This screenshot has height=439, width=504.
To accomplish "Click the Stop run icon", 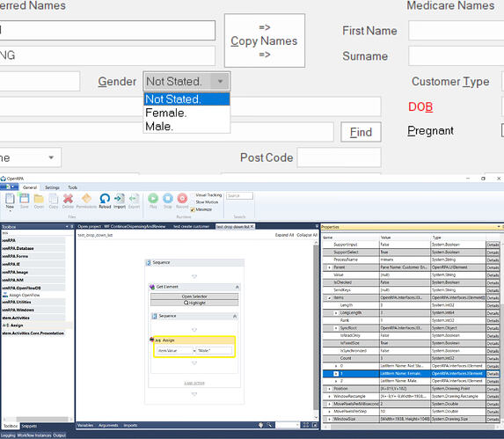I will (167, 198).
